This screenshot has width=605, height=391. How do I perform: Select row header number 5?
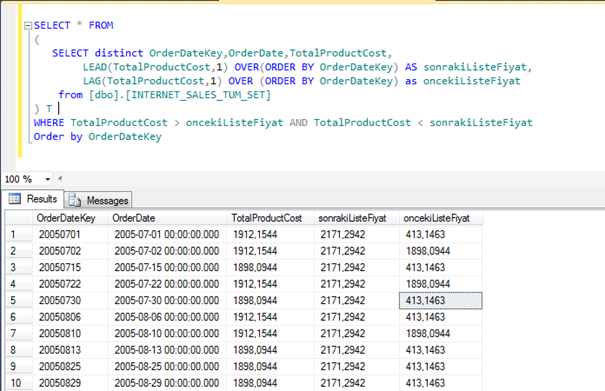coord(19,300)
